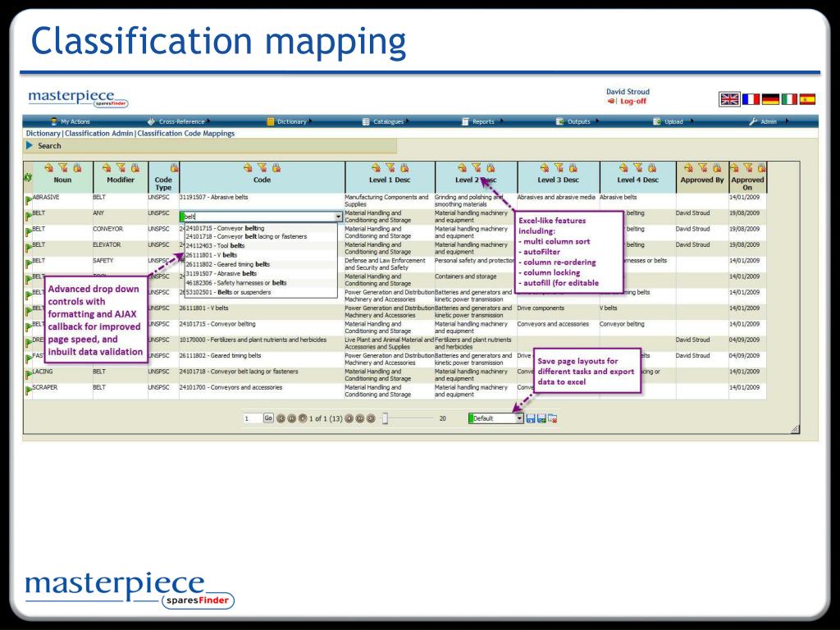Filter the Approved On column
The height and width of the screenshot is (630, 840).
(x=748, y=167)
